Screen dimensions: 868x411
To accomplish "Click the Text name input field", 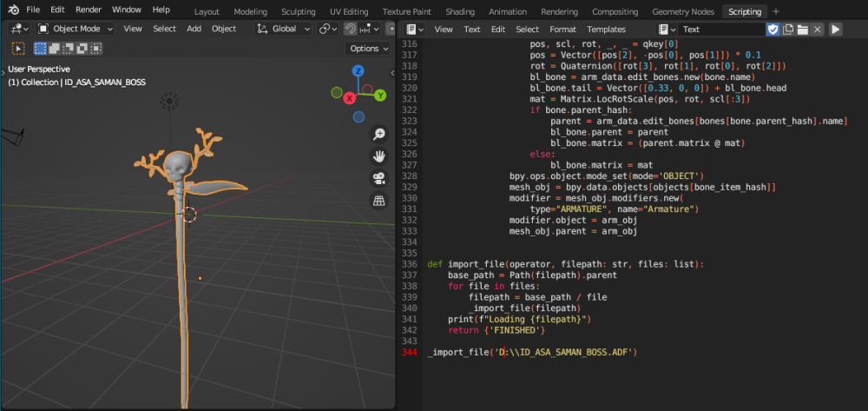I will [719, 30].
